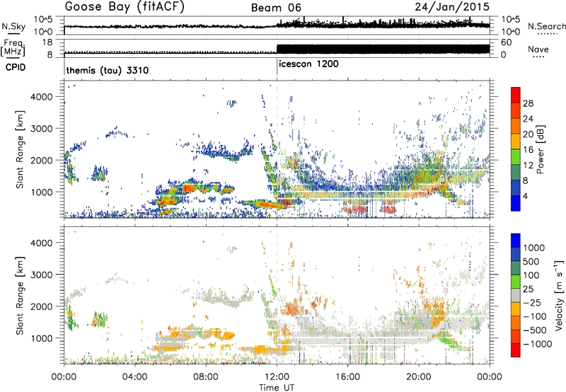Screen dimensions: 566x392
Task: Select the '−25' tick on the Velocity colorbar
Action: click(532, 303)
